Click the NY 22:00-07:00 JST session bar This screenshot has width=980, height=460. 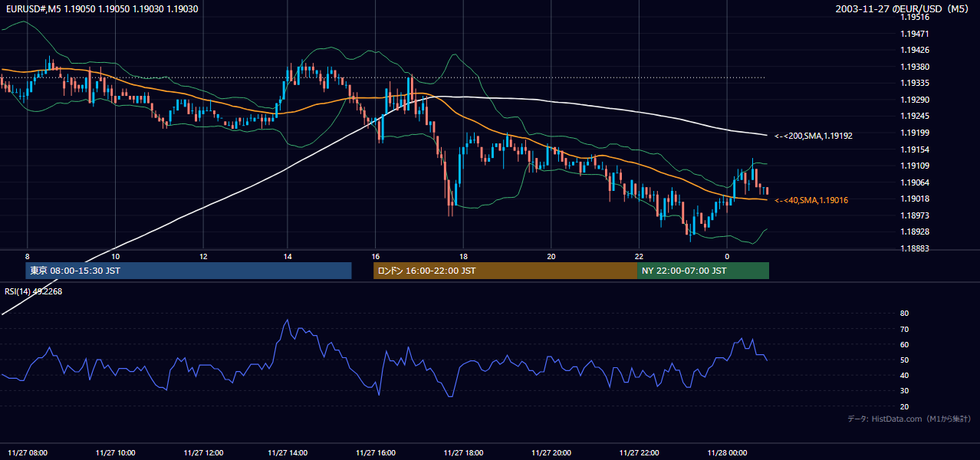coord(703,271)
